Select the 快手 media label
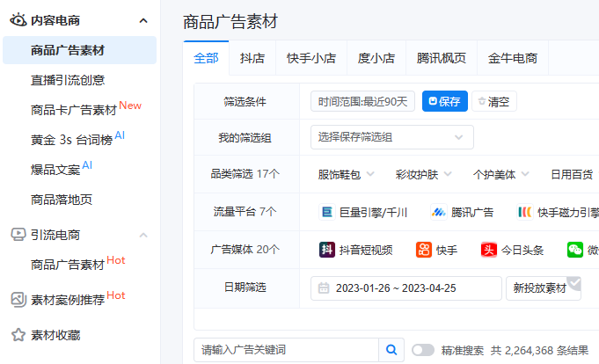This screenshot has height=364, width=599. (x=447, y=251)
